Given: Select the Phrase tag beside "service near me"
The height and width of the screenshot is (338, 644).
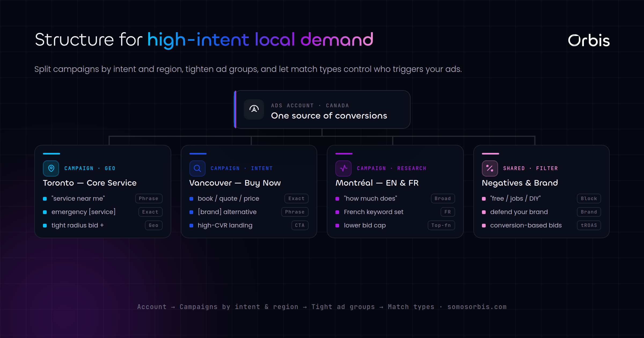Looking at the screenshot, I should [x=149, y=199].
